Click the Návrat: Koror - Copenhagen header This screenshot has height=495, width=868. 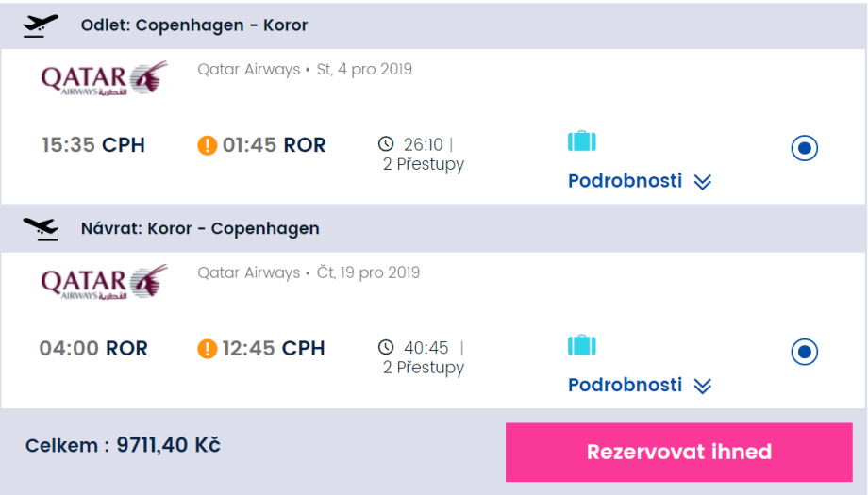coord(200,228)
